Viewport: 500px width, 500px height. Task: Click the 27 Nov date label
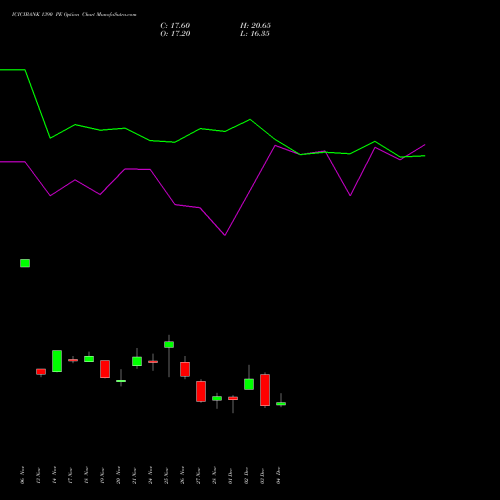(198, 475)
